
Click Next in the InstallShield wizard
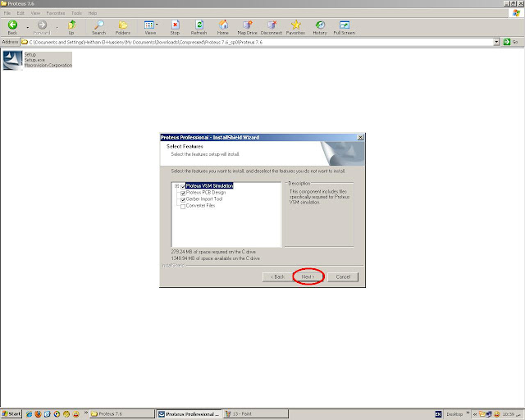[x=308, y=276]
